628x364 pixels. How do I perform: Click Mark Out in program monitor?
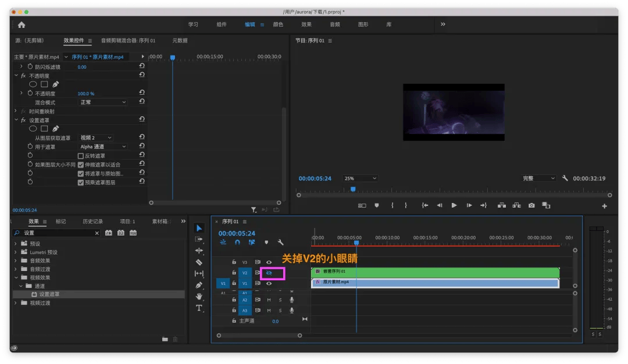coord(406,205)
